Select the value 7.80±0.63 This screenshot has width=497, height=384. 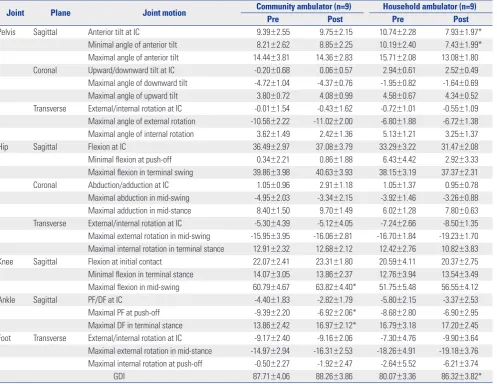[461, 211]
